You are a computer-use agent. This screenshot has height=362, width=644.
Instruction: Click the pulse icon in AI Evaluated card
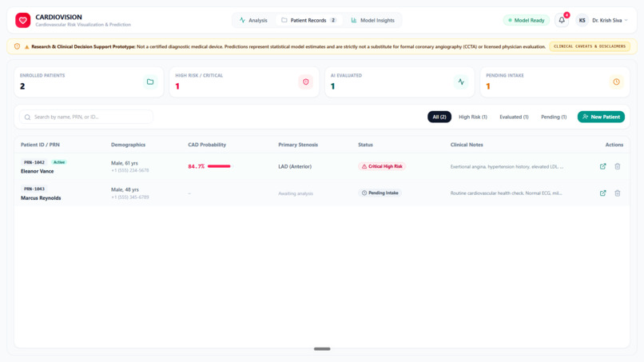(x=461, y=82)
